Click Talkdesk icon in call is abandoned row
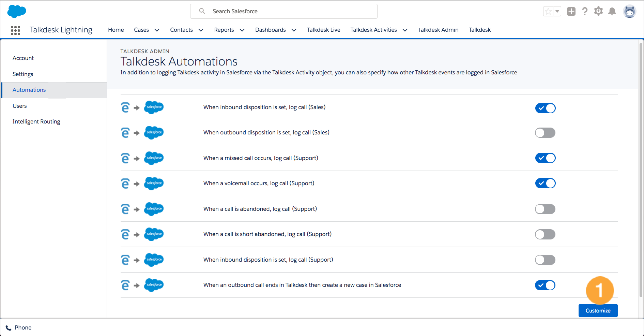644x336 pixels. [125, 209]
